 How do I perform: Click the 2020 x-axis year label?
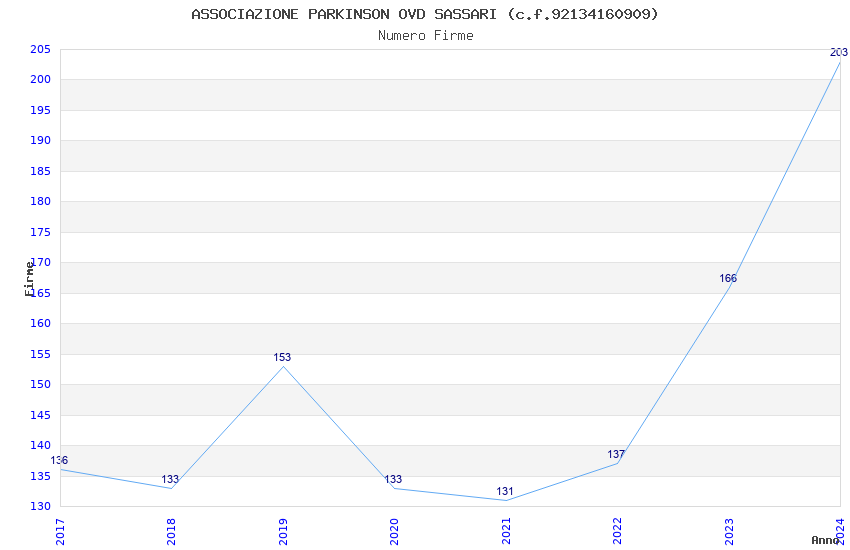pos(395,532)
